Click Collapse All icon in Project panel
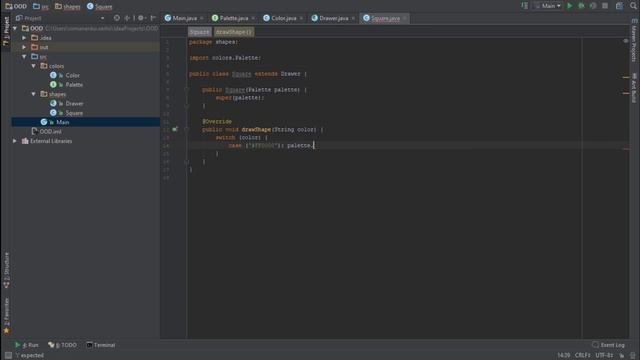 click(127, 18)
